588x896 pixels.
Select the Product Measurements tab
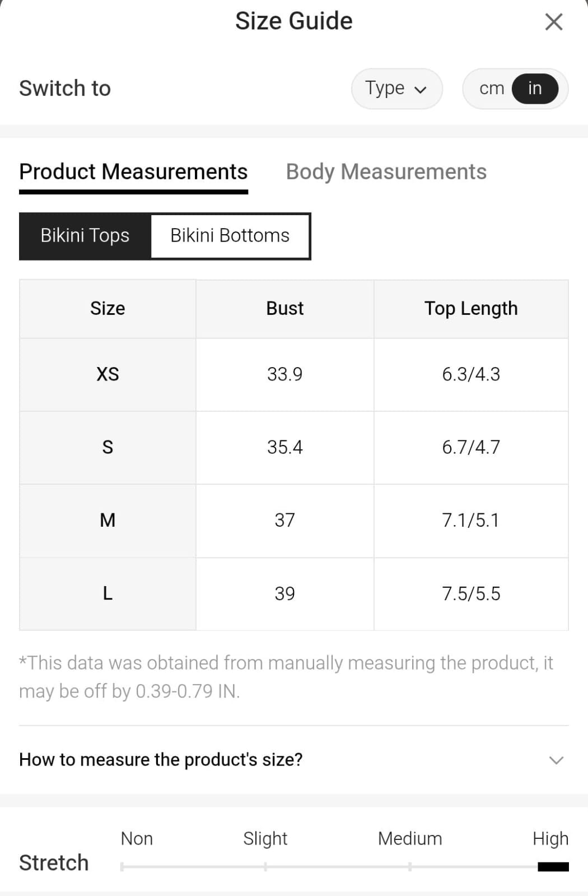133,171
